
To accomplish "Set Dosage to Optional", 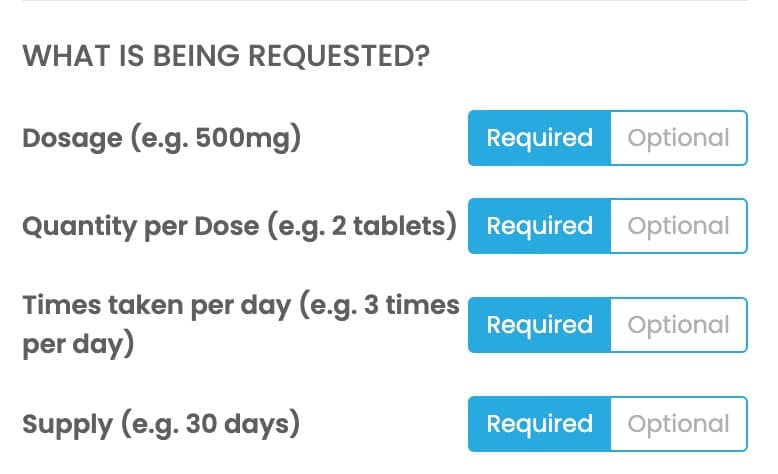I will [678, 138].
